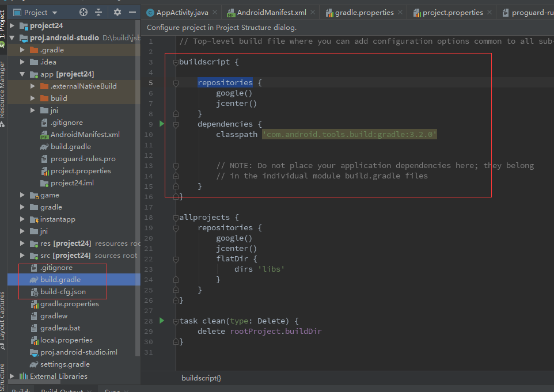
Task: Switch to the project.properties tab
Action: pos(453,13)
